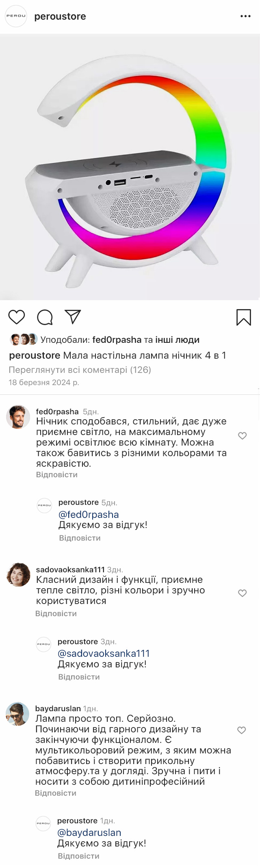This screenshot has width=260, height=868.
Task: Save the post with the bookmark icon
Action: pos(243,317)
